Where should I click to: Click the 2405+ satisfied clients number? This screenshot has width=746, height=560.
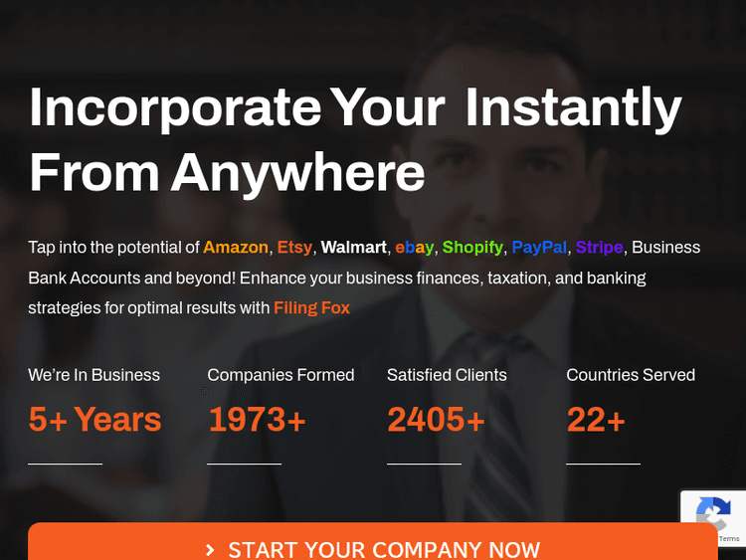coord(436,420)
